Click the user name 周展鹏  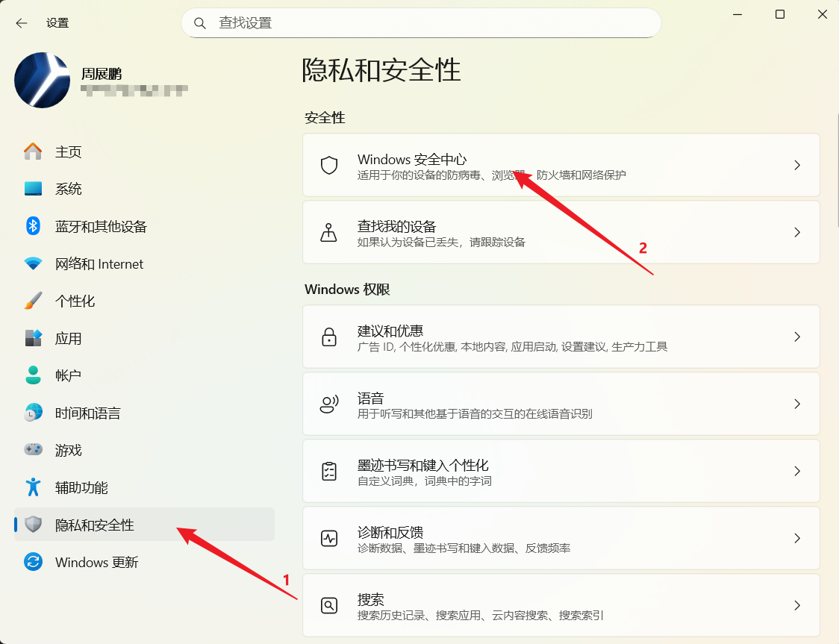point(102,73)
